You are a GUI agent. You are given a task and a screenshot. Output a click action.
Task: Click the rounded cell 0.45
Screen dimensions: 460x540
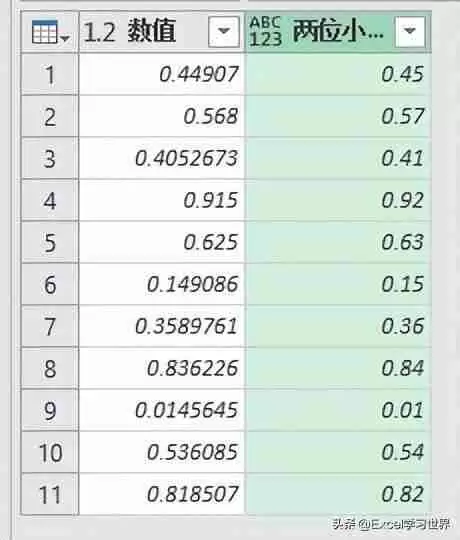pyautogui.click(x=338, y=74)
